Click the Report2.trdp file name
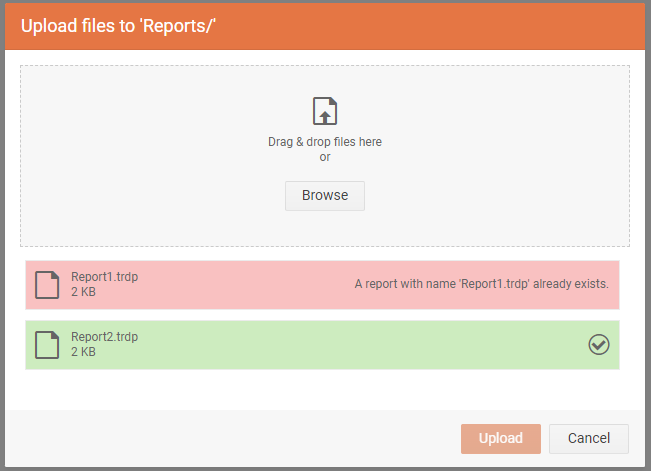Image resolution: width=651 pixels, height=471 pixels. [x=104, y=337]
